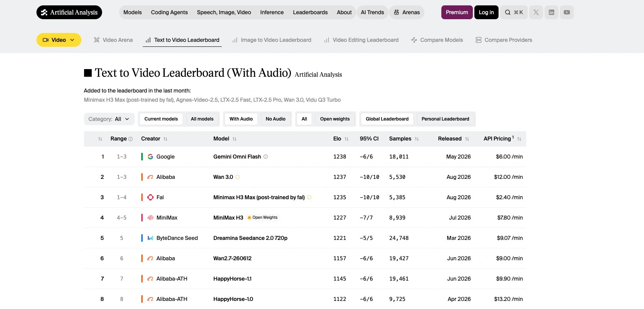Open the LinkedIn icon in header
Viewport: 644px width, 309px height.
coord(552,12)
